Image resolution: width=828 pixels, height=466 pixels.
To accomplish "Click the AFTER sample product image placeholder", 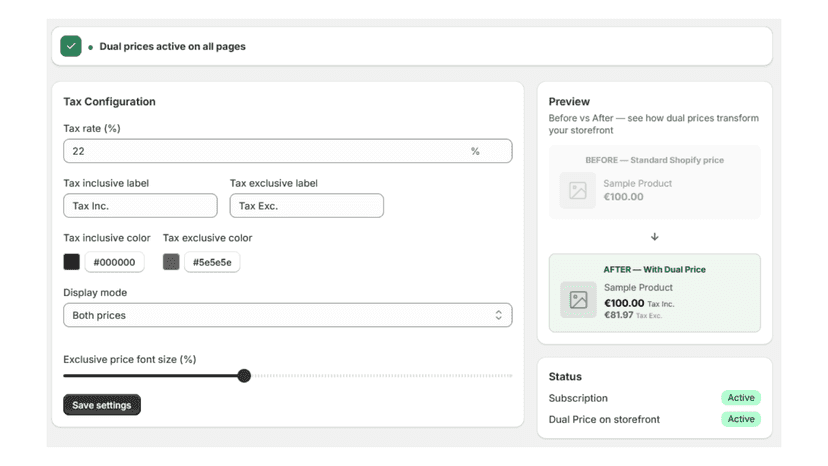I will pyautogui.click(x=578, y=300).
